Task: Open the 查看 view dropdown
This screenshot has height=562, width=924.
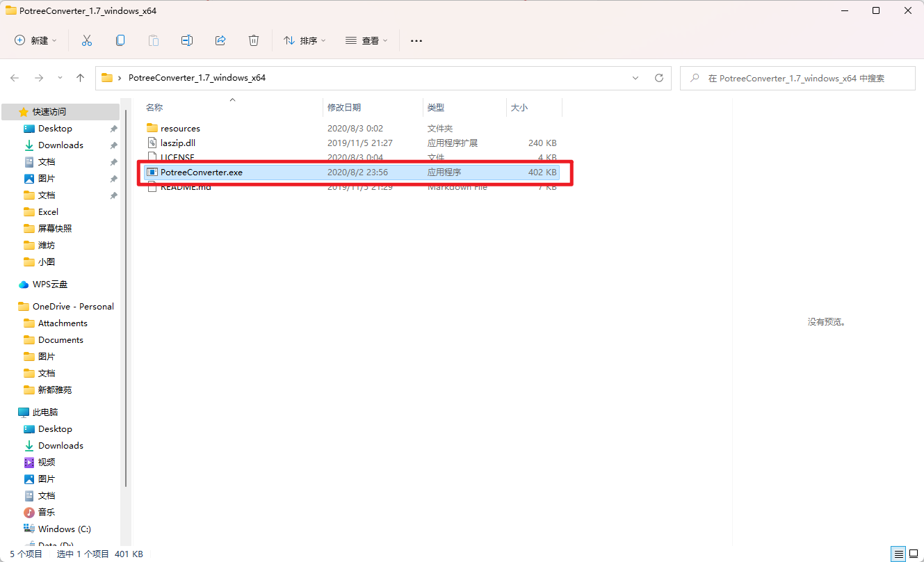Action: click(x=368, y=40)
